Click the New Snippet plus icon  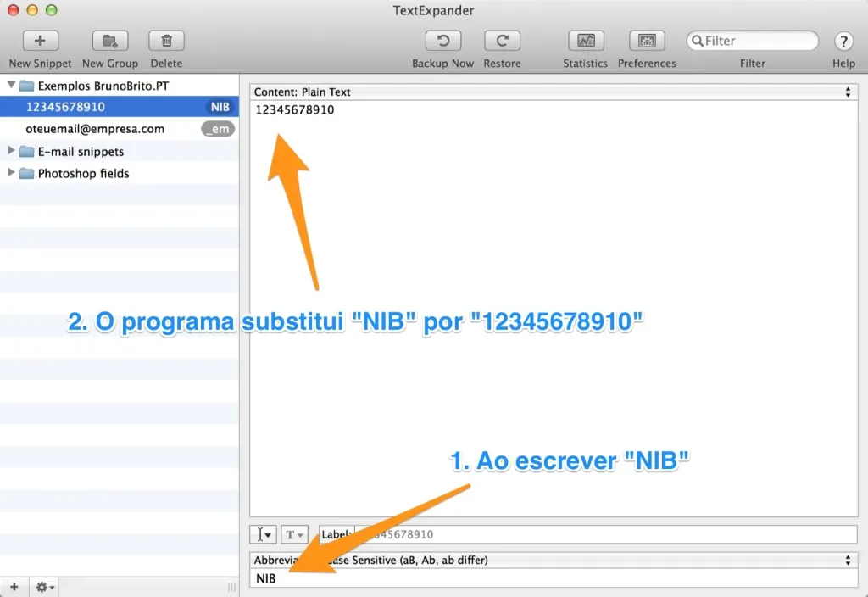[40, 41]
